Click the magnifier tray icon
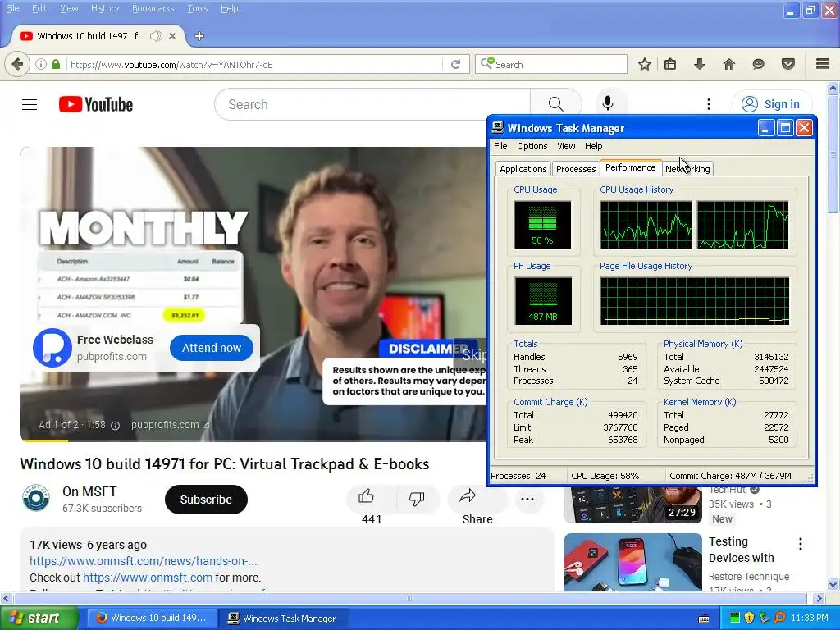This screenshot has width=840, height=630. (x=779, y=618)
